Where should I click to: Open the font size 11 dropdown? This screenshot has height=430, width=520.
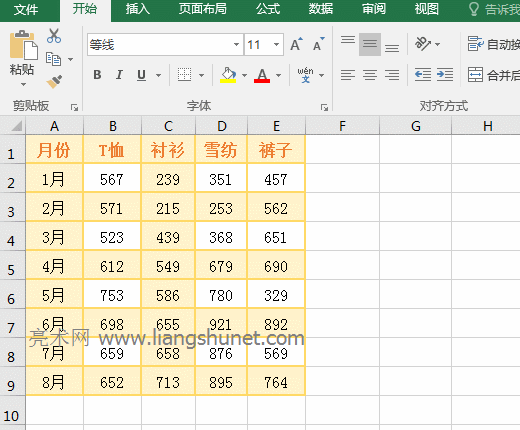coord(276,44)
